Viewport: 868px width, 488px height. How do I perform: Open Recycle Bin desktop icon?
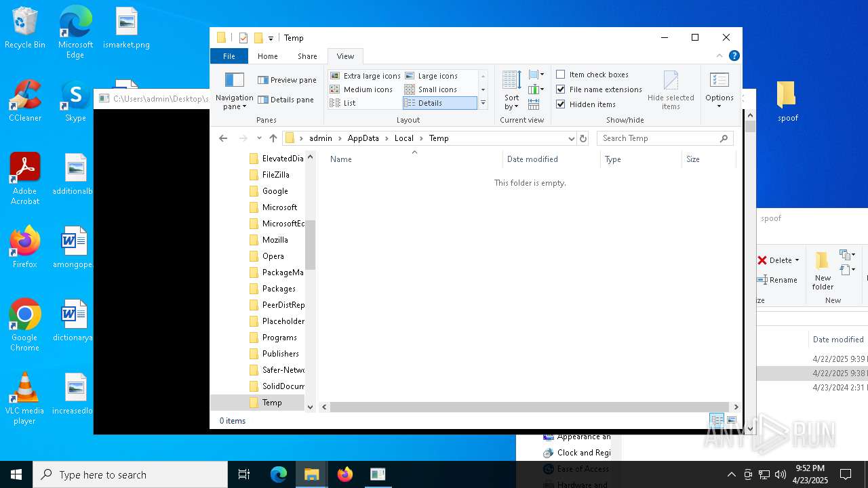tap(25, 28)
